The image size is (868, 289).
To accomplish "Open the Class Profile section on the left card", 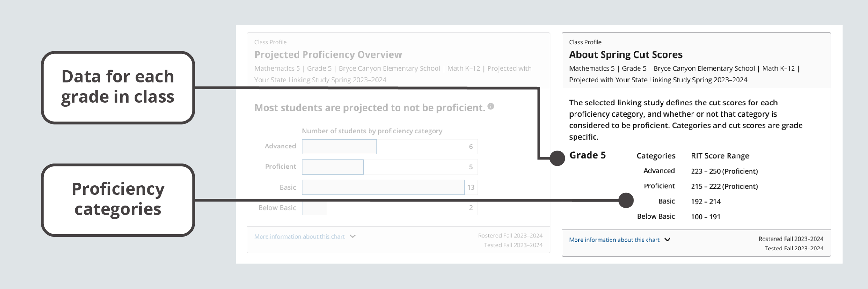I will coord(270,42).
